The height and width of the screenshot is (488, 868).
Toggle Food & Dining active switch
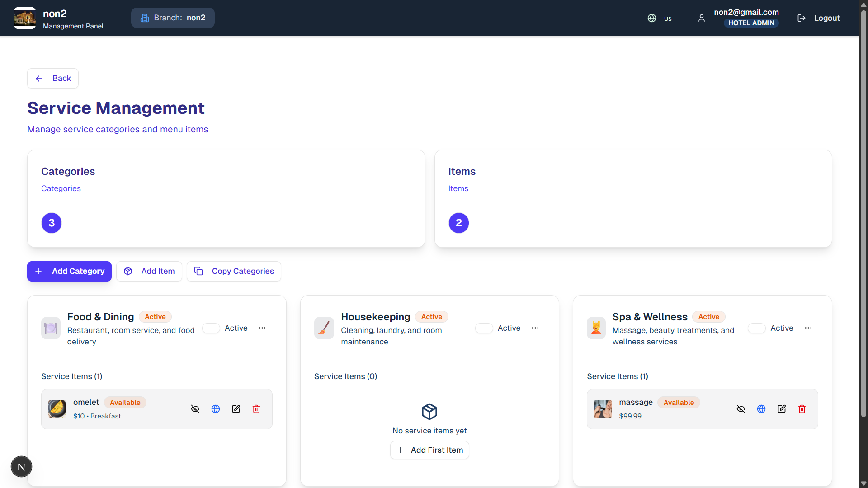click(211, 328)
